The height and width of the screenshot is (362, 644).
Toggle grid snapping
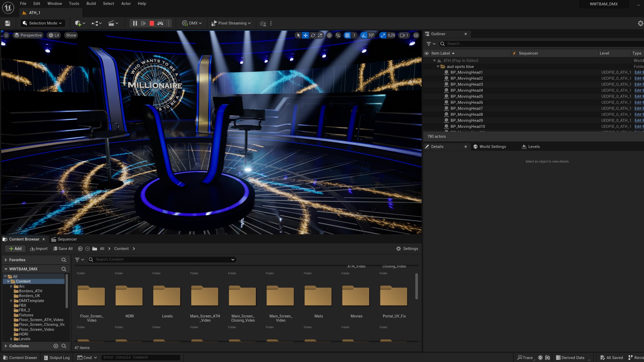coord(347,35)
